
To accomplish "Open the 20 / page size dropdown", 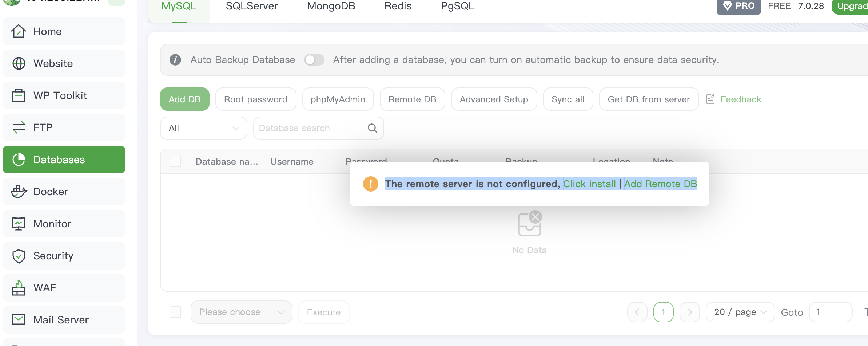I will point(740,312).
